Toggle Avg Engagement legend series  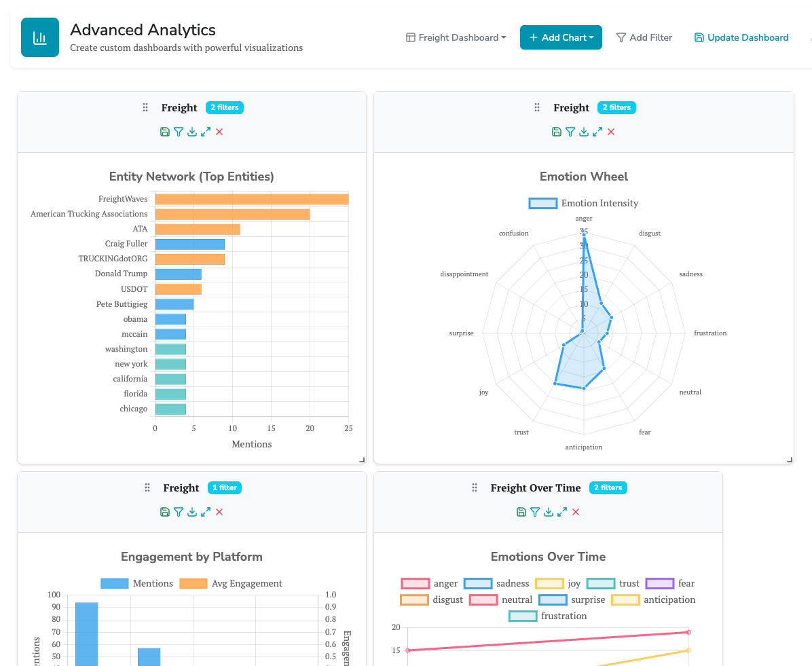point(193,583)
